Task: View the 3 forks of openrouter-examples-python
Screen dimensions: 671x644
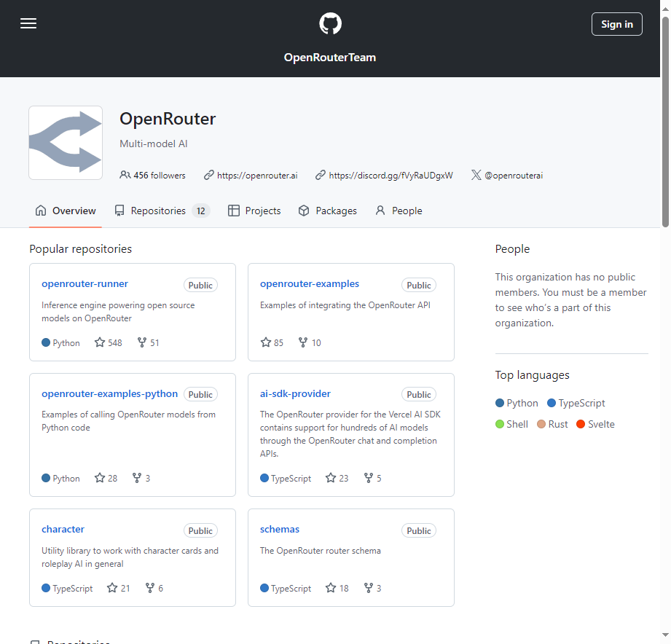Action: [141, 479]
